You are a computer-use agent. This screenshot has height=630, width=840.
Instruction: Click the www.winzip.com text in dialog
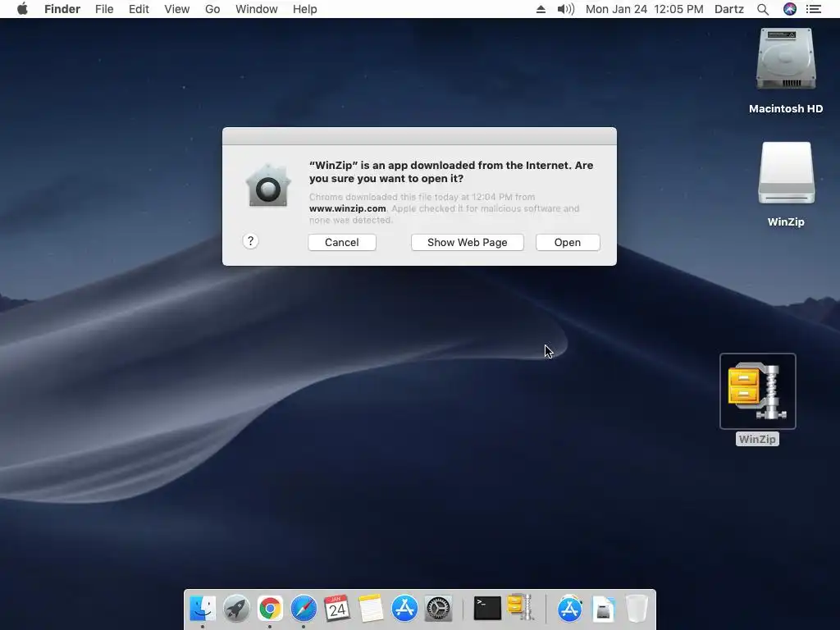[348, 208]
